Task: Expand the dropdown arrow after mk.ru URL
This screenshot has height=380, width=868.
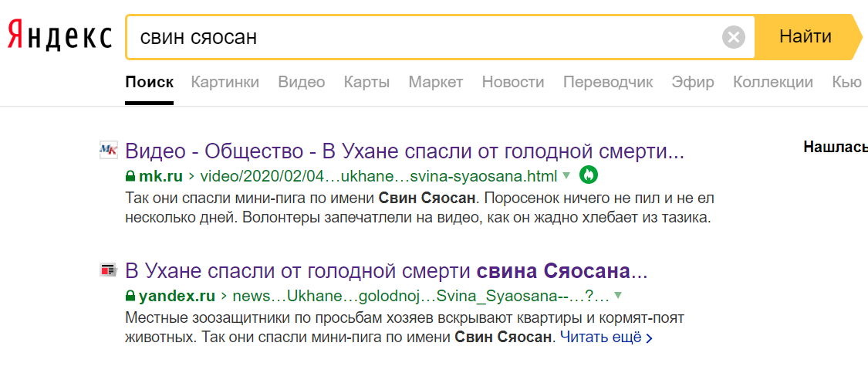Action: 566,175
